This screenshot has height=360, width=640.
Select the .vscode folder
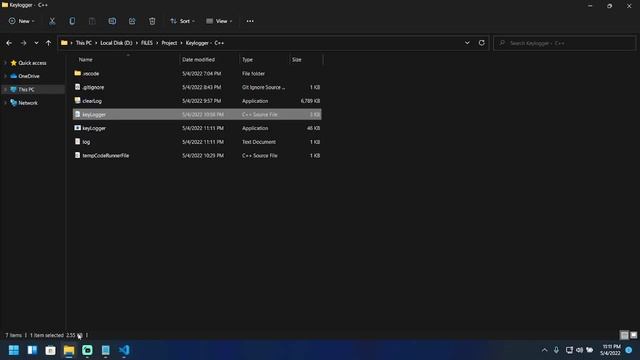coord(197,73)
